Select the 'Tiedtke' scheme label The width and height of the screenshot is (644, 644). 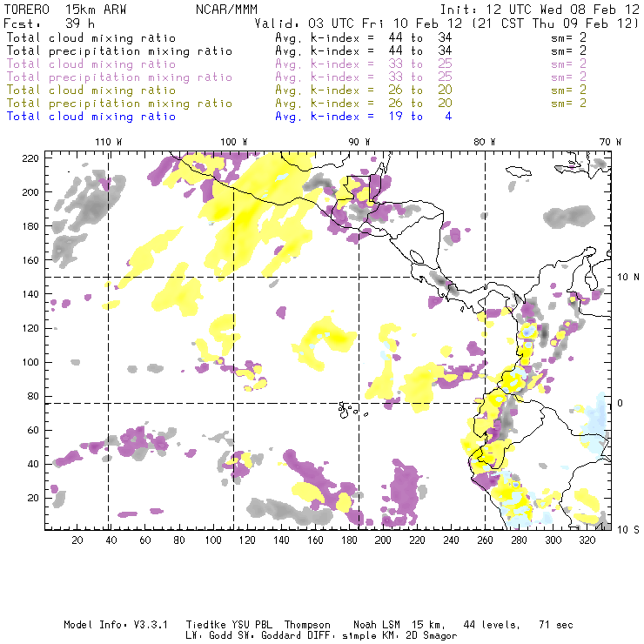tap(205, 625)
